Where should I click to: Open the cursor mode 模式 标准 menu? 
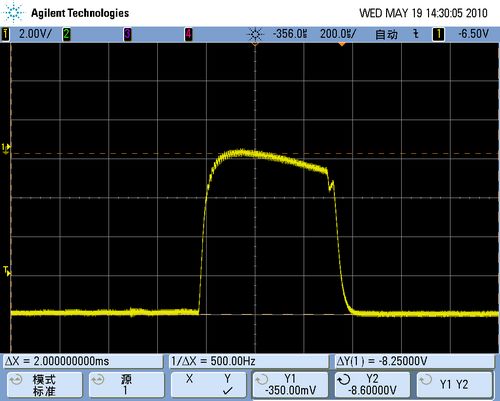44,384
